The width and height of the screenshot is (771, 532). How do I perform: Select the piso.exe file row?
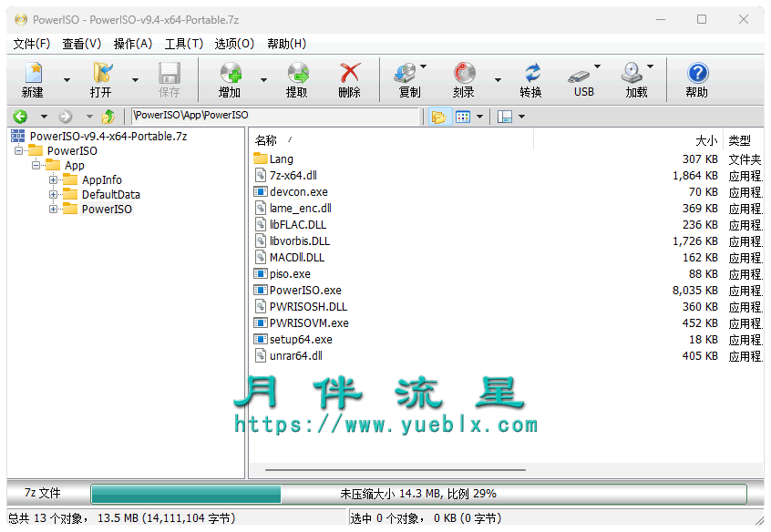(507, 273)
